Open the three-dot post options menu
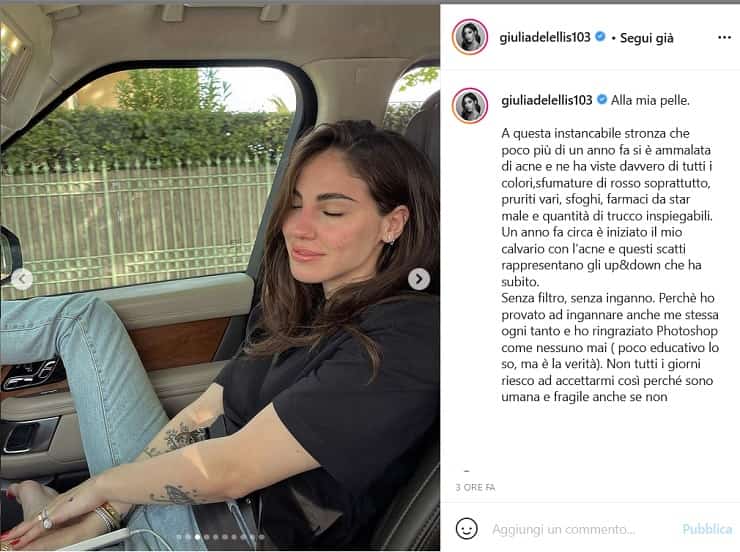This screenshot has height=552, width=740. tap(724, 37)
